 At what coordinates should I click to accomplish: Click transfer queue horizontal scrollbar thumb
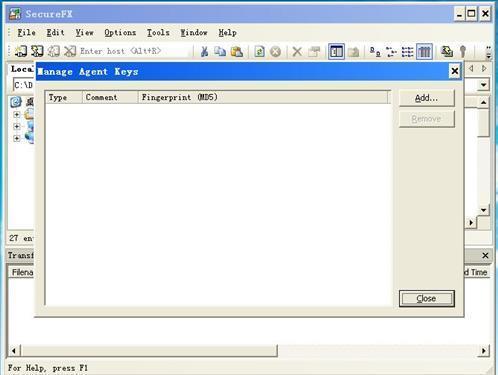(149, 351)
